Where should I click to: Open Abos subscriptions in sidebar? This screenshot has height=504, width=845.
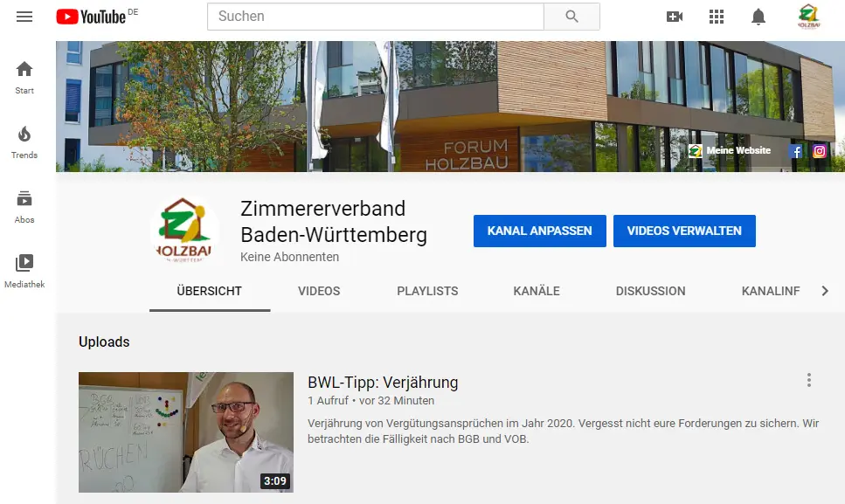pos(24,207)
